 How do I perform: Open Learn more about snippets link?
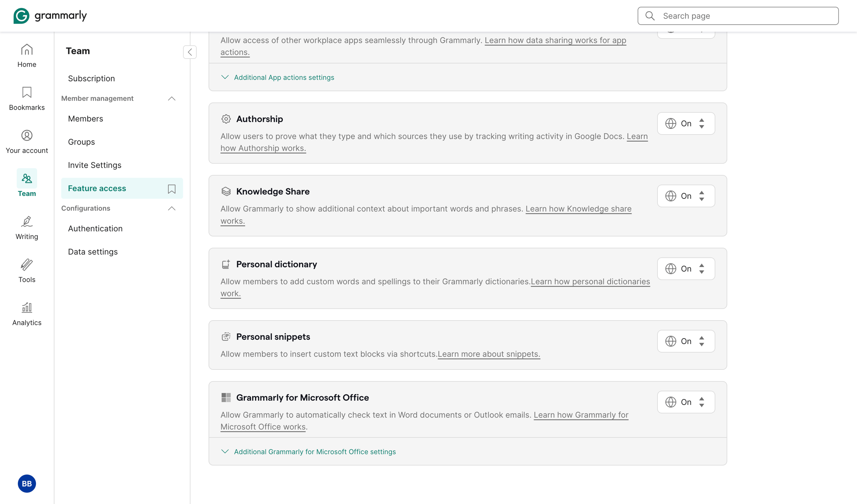click(x=489, y=354)
